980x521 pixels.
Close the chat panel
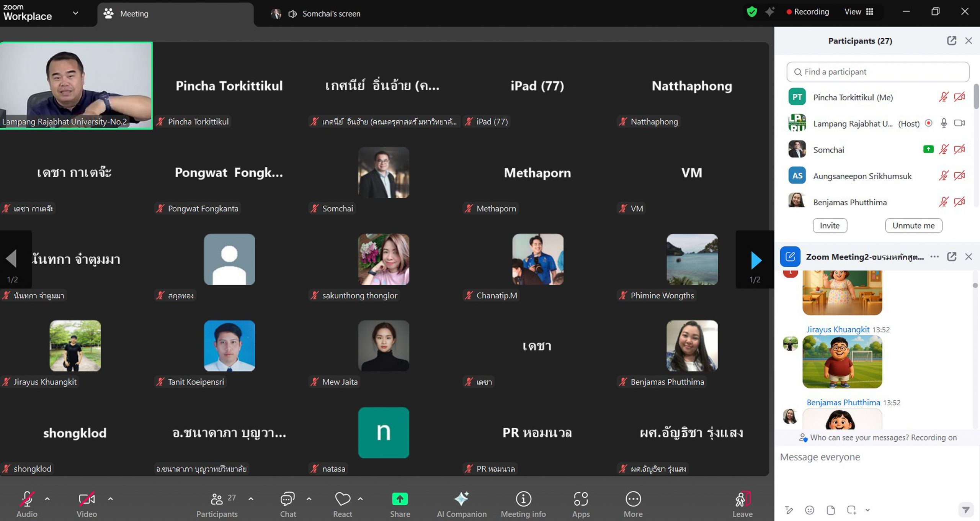[x=969, y=257]
